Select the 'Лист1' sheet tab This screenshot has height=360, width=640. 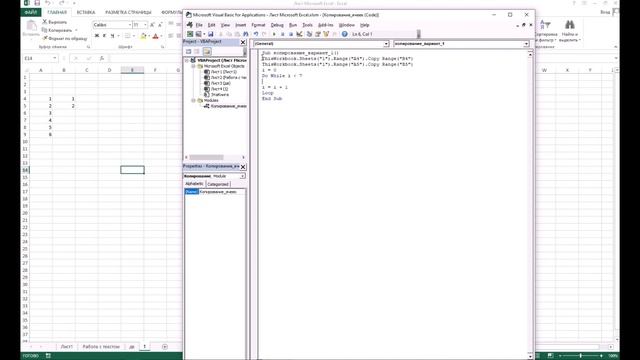67,347
